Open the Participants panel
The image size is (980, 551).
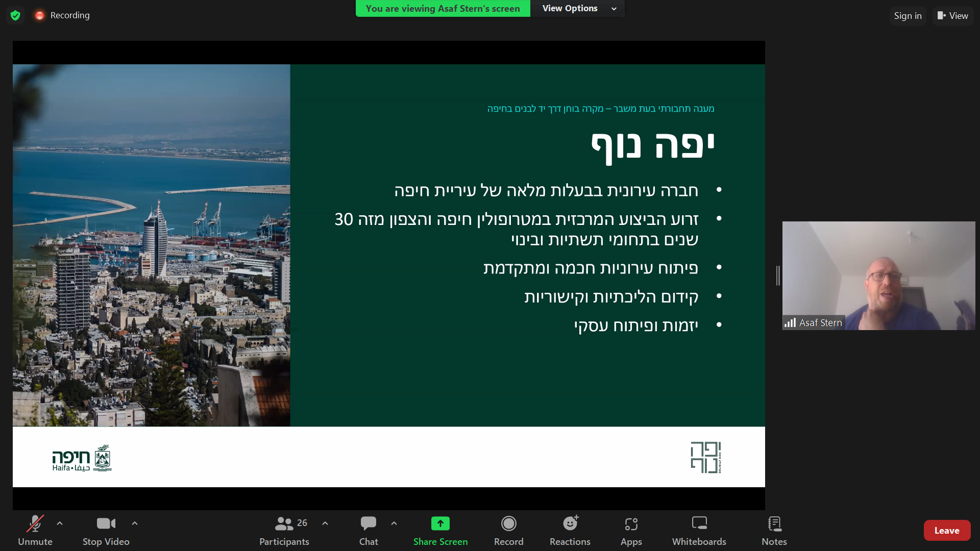(284, 530)
